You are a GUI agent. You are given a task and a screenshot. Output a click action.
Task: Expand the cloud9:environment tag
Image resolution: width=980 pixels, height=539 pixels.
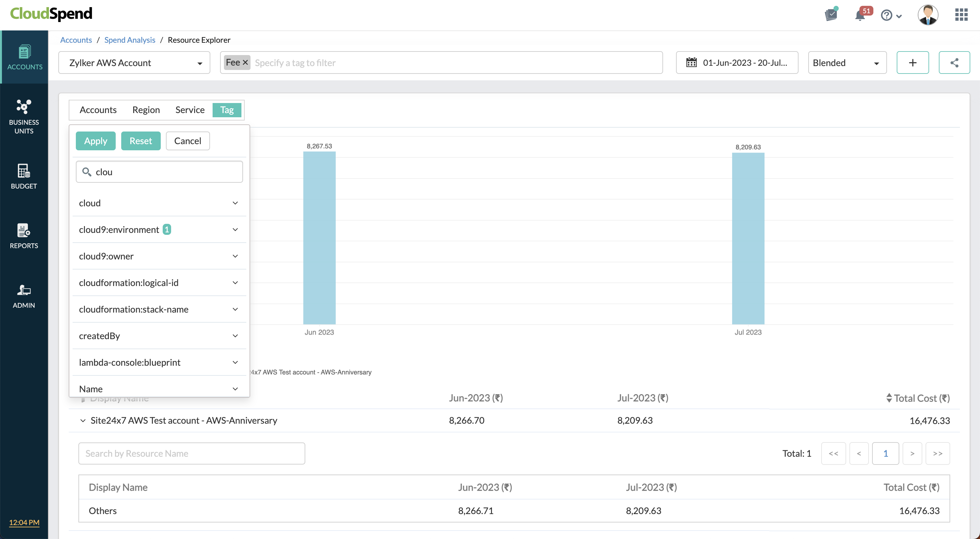pyautogui.click(x=235, y=229)
